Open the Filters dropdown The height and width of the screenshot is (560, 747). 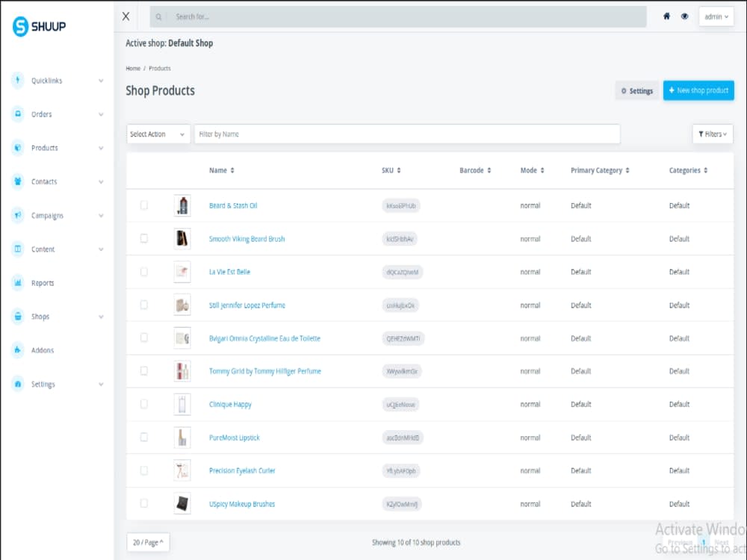pyautogui.click(x=712, y=134)
